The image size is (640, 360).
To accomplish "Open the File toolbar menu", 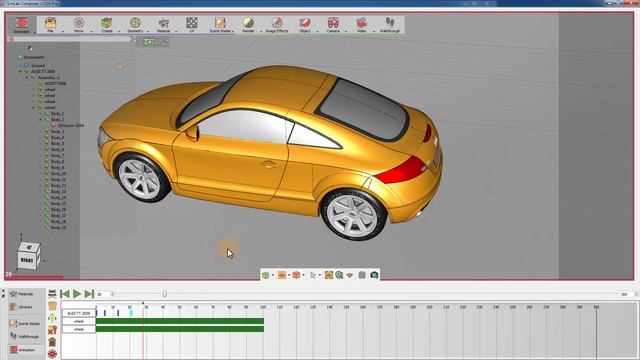I will pyautogui.click(x=50, y=24).
